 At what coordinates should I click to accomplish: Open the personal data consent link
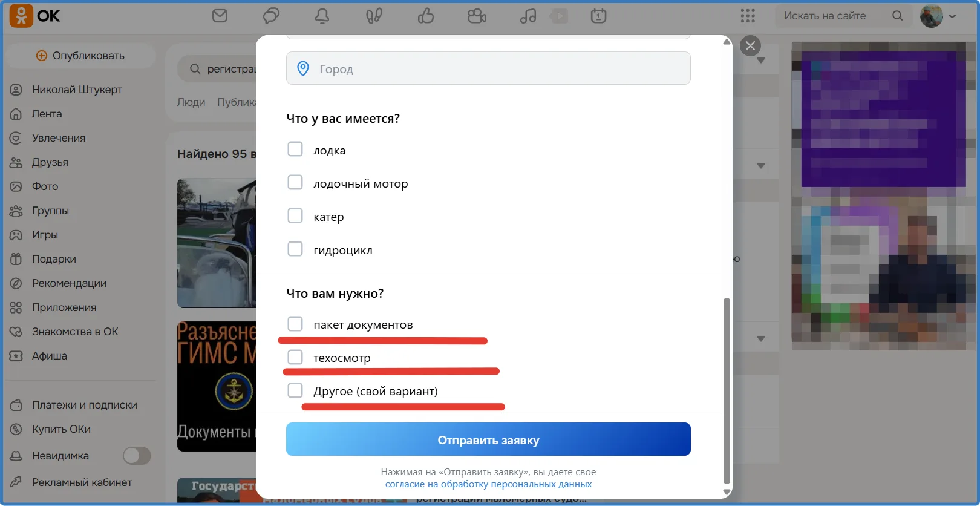pyautogui.click(x=488, y=484)
